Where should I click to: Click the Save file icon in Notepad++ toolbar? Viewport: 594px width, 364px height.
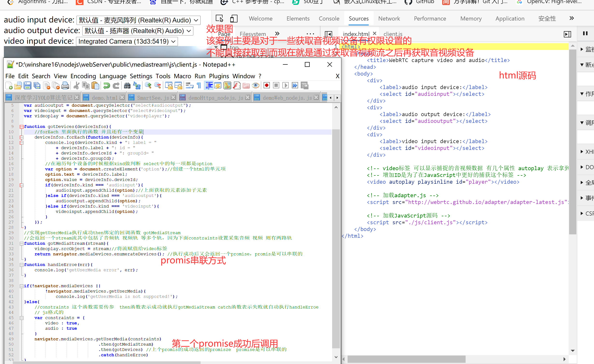[28, 85]
